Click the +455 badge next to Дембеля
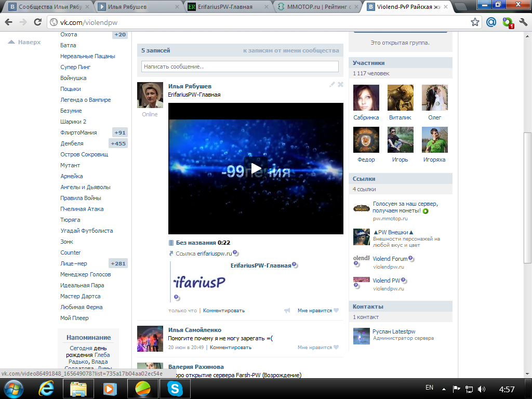Screen dimensions: 532x399 [x=118, y=143]
